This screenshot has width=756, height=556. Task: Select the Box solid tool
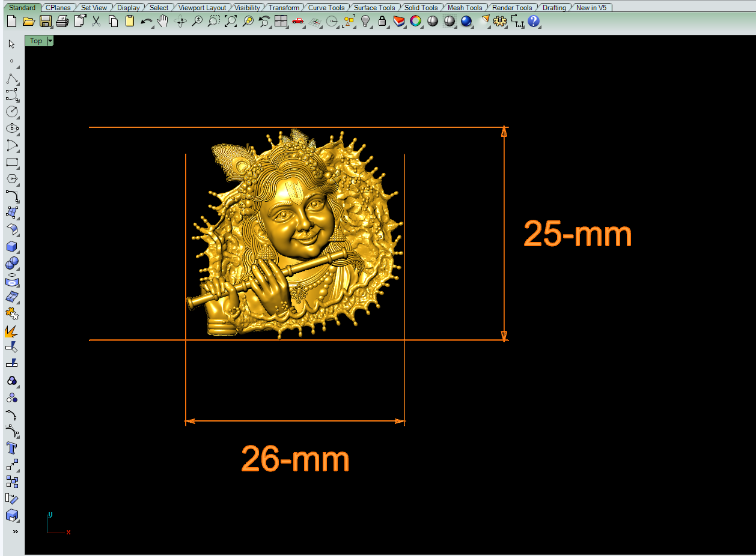coord(12,246)
